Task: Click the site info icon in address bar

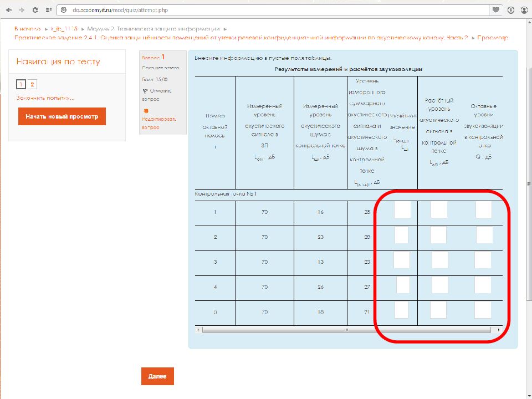Action: pyautogui.click(x=63, y=10)
